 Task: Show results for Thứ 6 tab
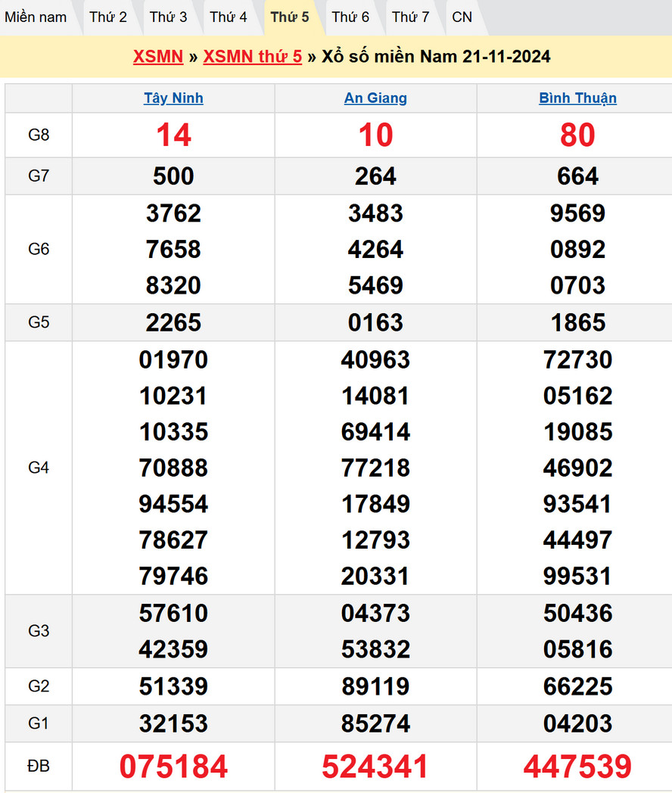350,17
